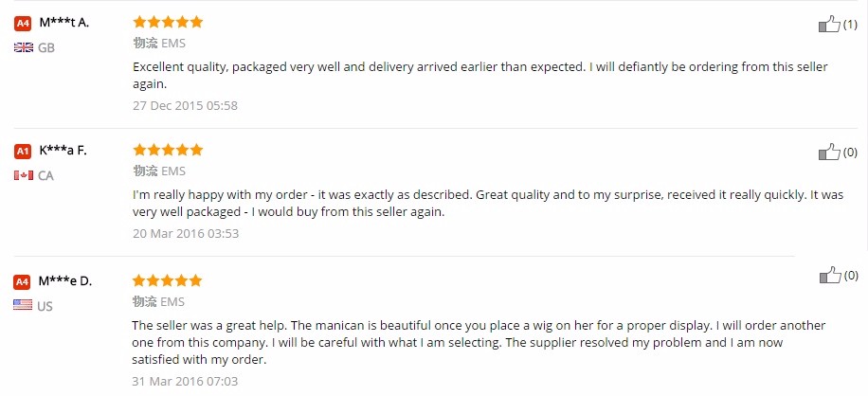This screenshot has width=868, height=396.
Task: Click the 27 Dec 2015 review timestamp
Action: 185,105
